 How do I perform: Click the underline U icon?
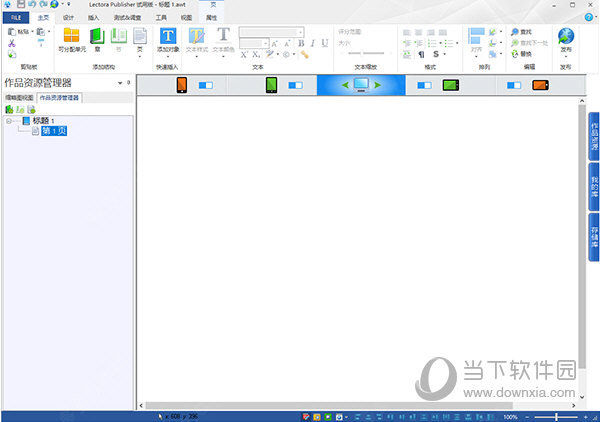pos(325,43)
